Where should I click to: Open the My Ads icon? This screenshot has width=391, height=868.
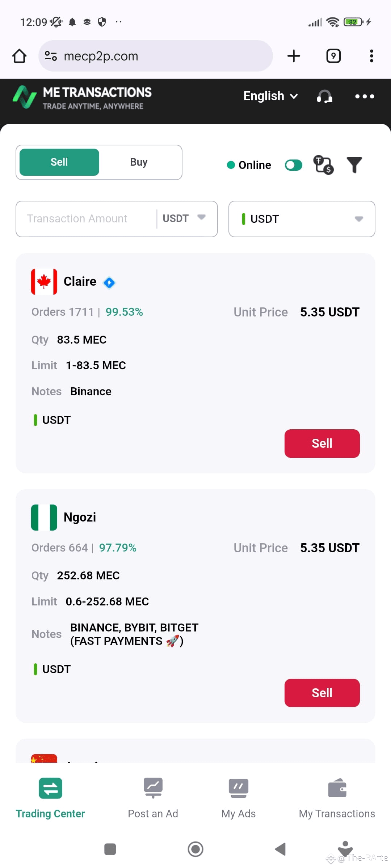[x=238, y=788]
